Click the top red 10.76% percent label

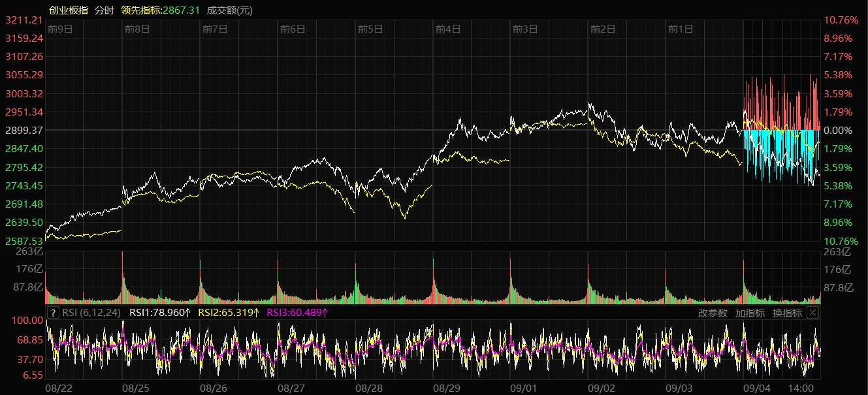coord(841,20)
